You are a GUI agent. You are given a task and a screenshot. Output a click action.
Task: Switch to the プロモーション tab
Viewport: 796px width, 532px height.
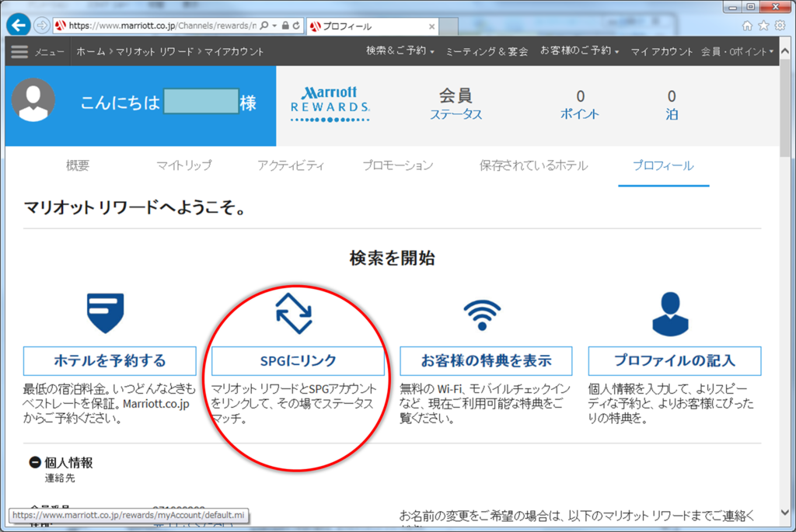coord(398,165)
